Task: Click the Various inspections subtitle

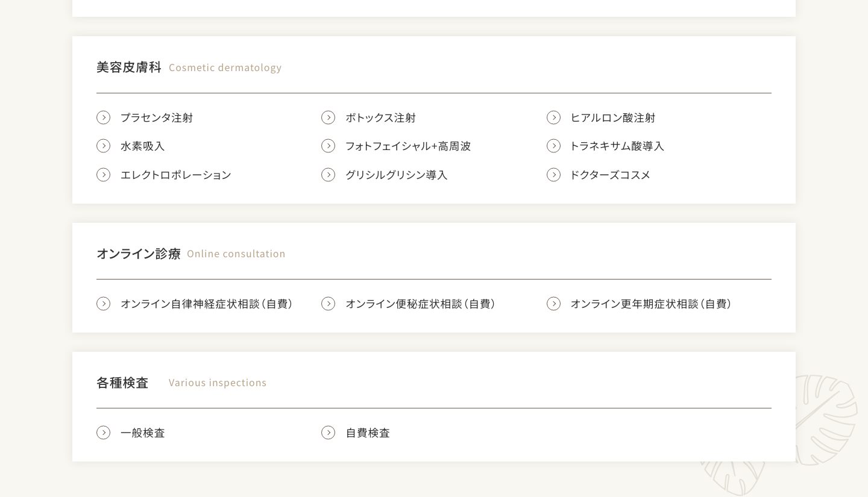Action: click(x=218, y=383)
